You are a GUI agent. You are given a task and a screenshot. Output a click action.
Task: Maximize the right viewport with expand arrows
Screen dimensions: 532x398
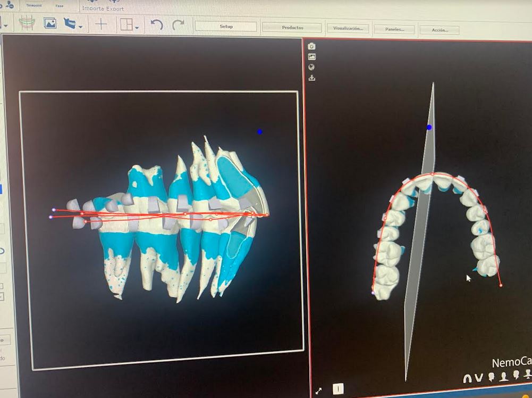point(318,391)
